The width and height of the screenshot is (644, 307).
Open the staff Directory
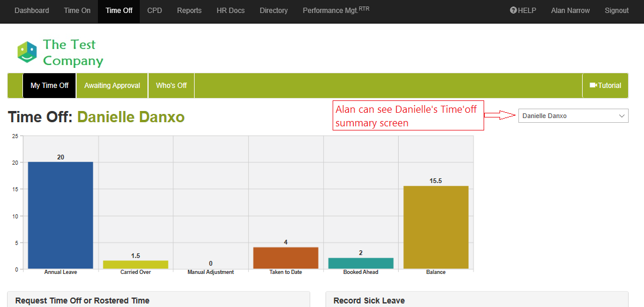[274, 11]
